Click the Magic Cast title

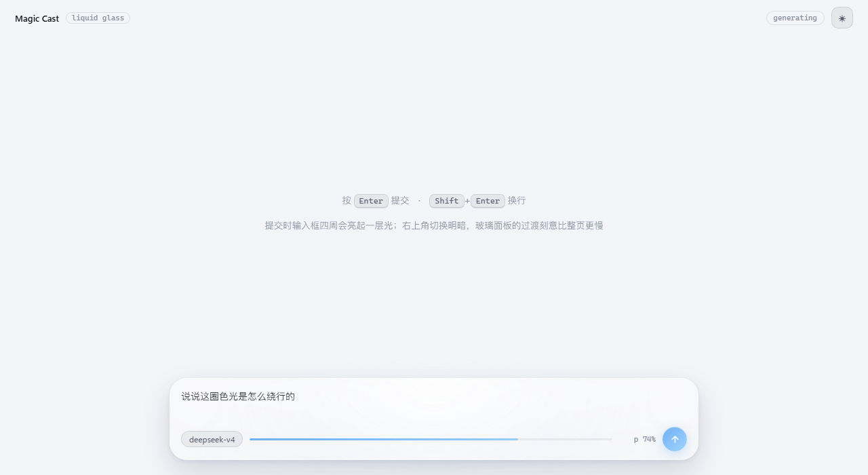click(37, 18)
